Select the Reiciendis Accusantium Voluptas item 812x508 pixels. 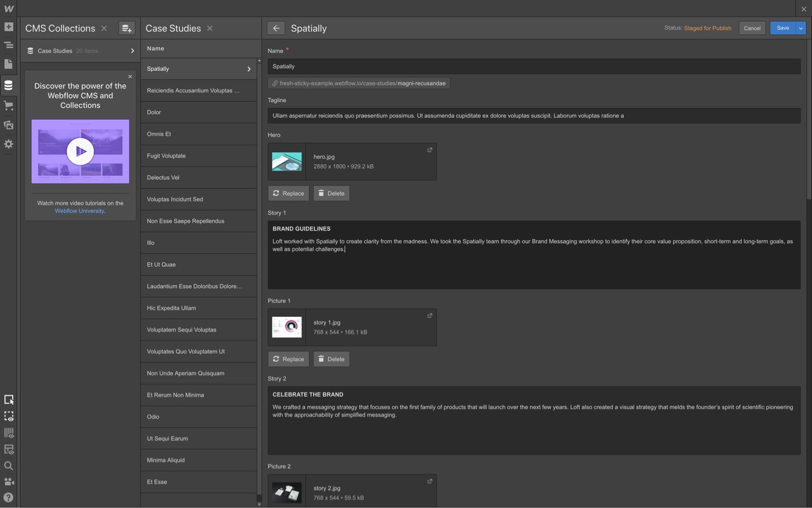pyautogui.click(x=199, y=91)
